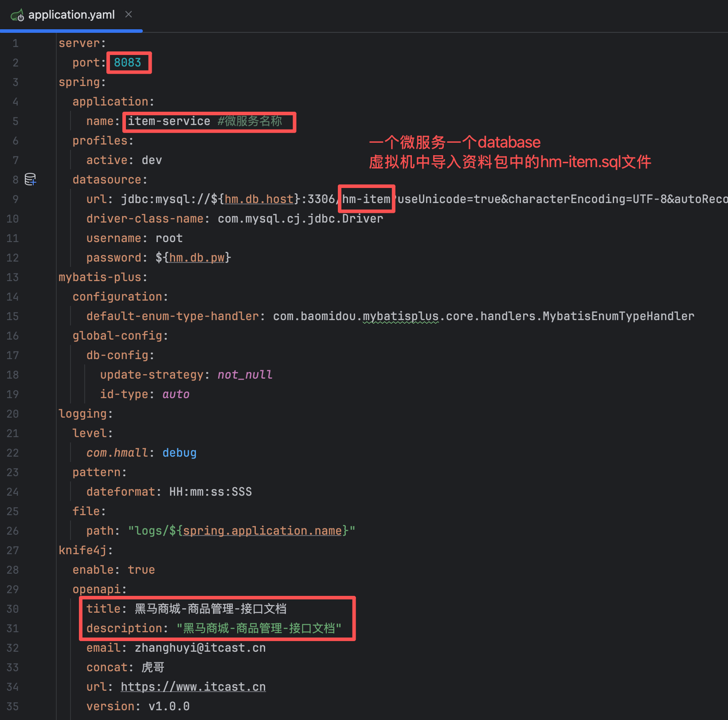Click the 'datasource:' key

[110, 180]
